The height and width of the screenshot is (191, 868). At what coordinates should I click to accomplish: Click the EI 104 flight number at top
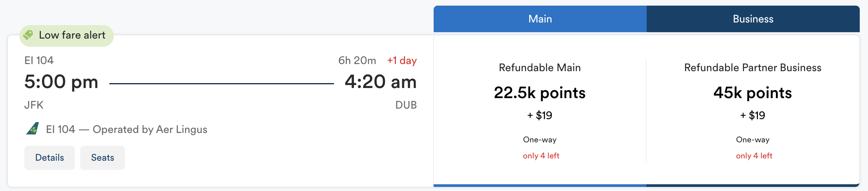(39, 60)
